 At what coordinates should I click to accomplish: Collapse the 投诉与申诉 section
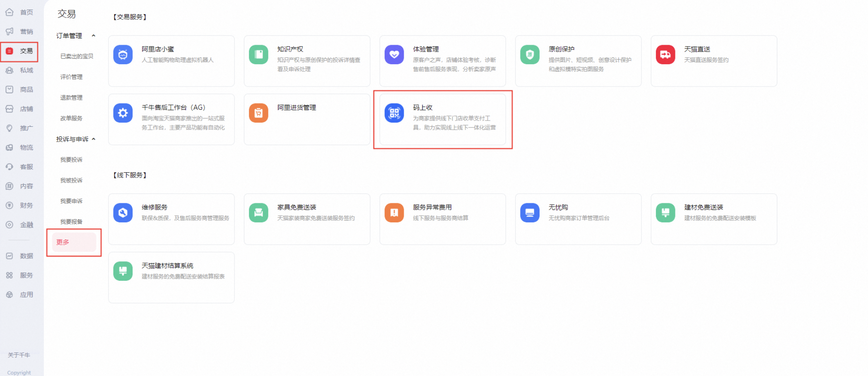point(94,139)
